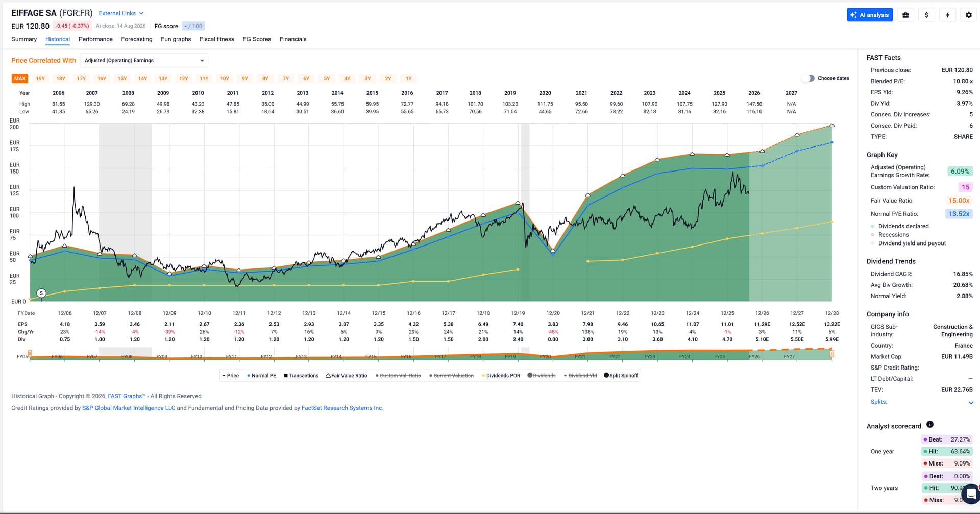The height and width of the screenshot is (514, 980).
Task: Select the MAX time range button
Action: [x=20, y=79]
